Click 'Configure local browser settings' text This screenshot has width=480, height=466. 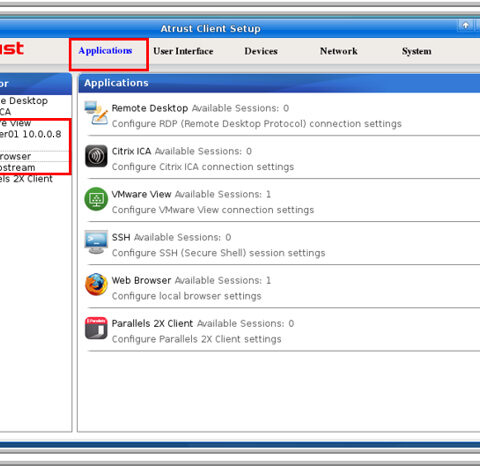pos(187,296)
